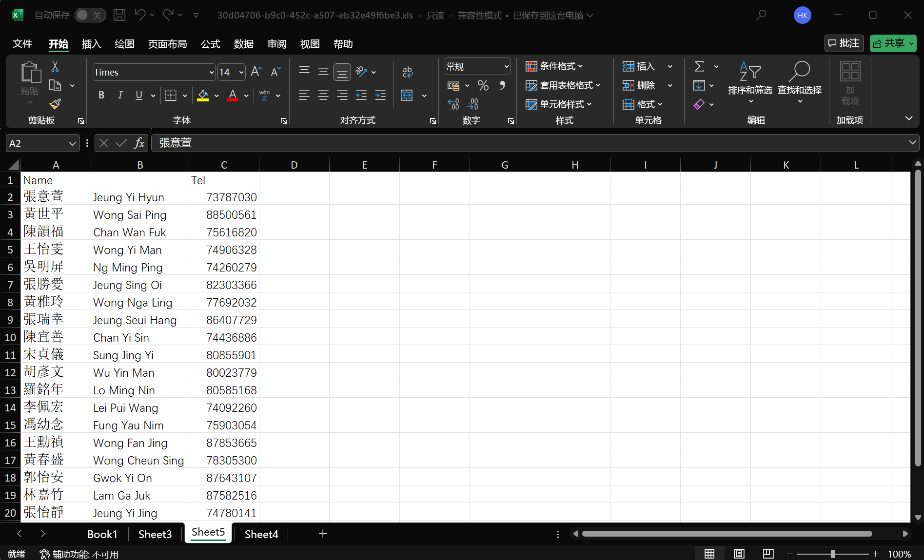
Task: Click the Cut scissors icon
Action: (55, 67)
